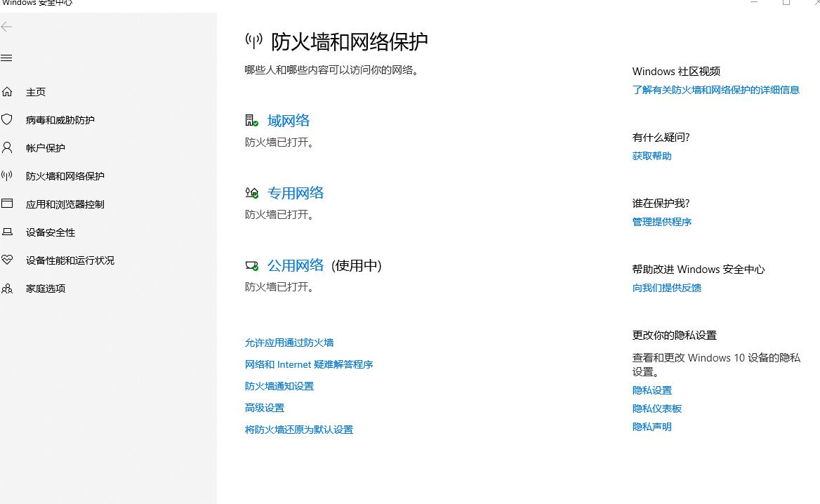Click the heart icon for 设备性能和运行状况

pos(7,260)
